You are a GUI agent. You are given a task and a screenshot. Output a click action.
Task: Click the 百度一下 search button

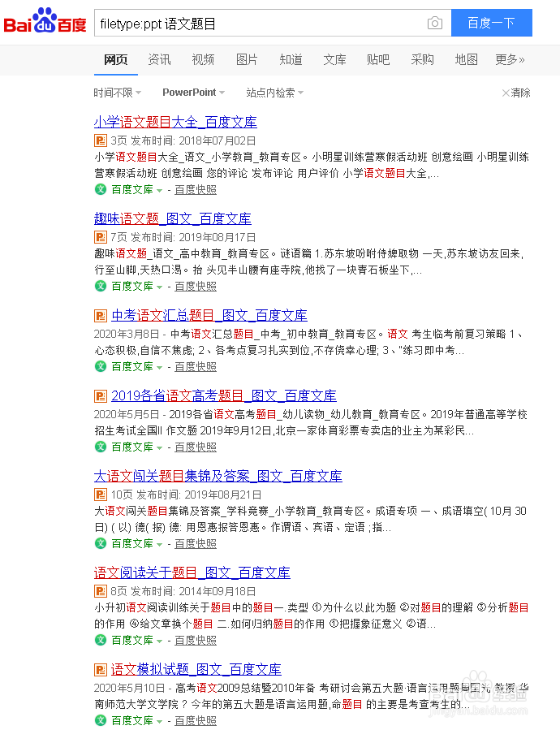[x=492, y=23]
